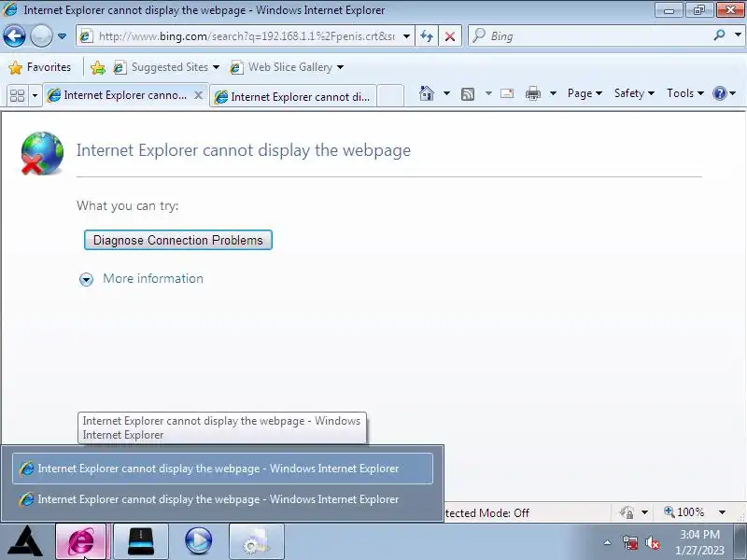This screenshot has height=560, width=747.
Task: Click the network status tray icon
Action: (x=630, y=542)
